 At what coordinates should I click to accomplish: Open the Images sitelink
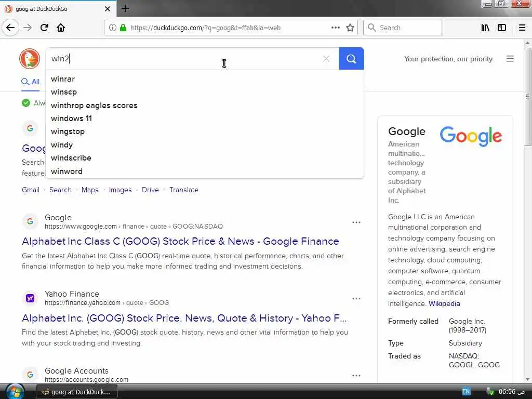[x=120, y=190]
